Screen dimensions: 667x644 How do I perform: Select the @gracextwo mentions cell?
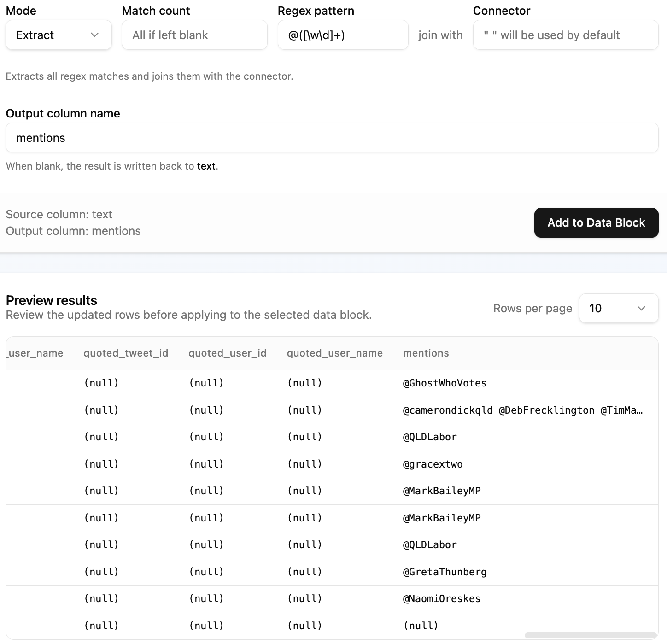point(433,464)
